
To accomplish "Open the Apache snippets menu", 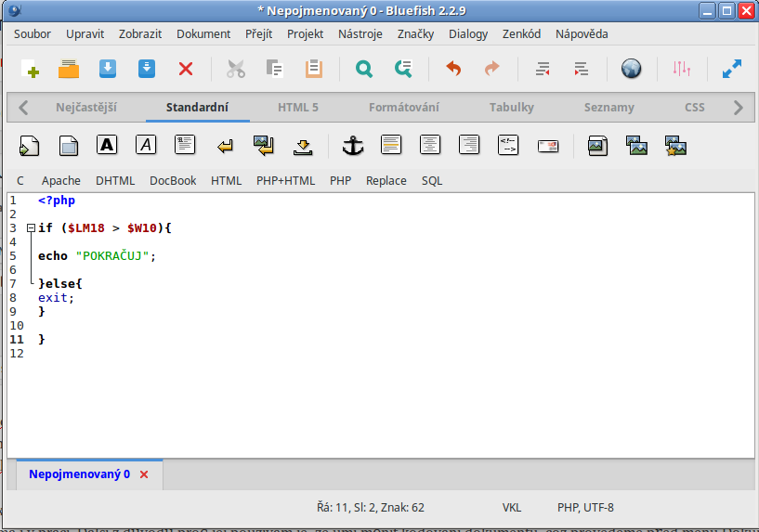I will tap(61, 181).
